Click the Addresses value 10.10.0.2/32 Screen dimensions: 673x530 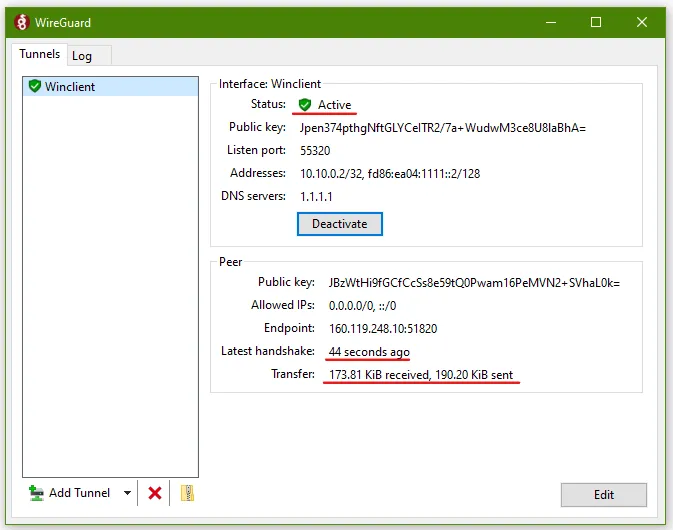[x=331, y=174]
